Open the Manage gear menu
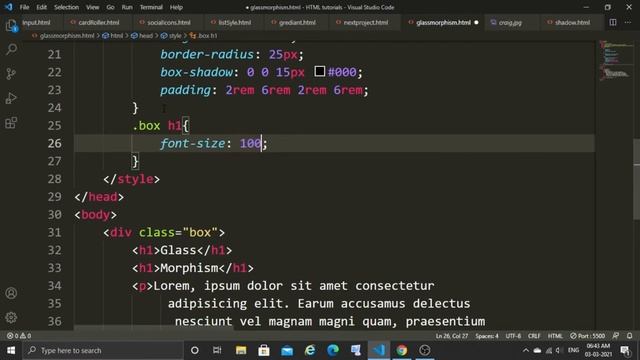640x360 pixels. (11, 317)
